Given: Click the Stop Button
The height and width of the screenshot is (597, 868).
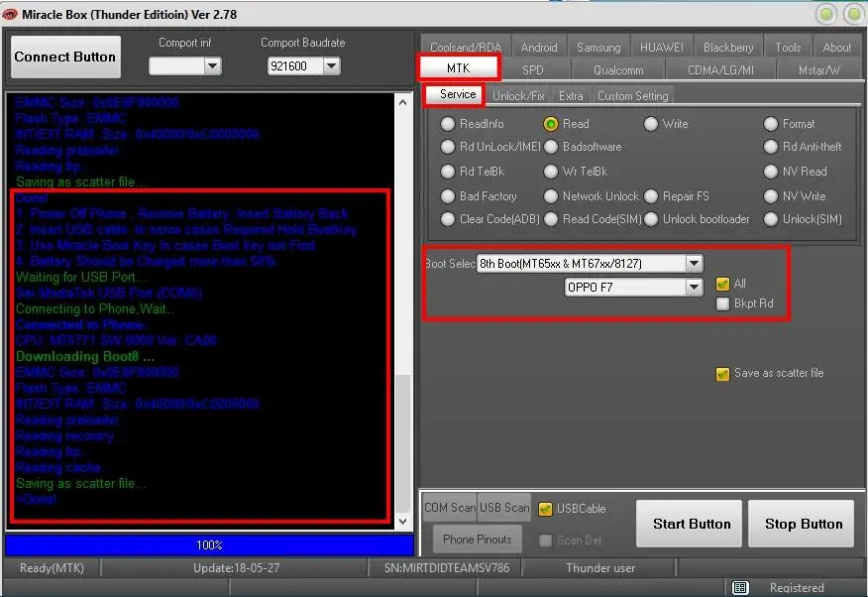Looking at the screenshot, I should point(801,524).
